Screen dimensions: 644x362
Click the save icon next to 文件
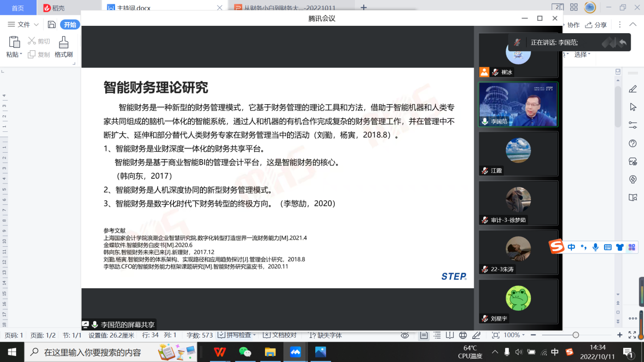(52, 24)
